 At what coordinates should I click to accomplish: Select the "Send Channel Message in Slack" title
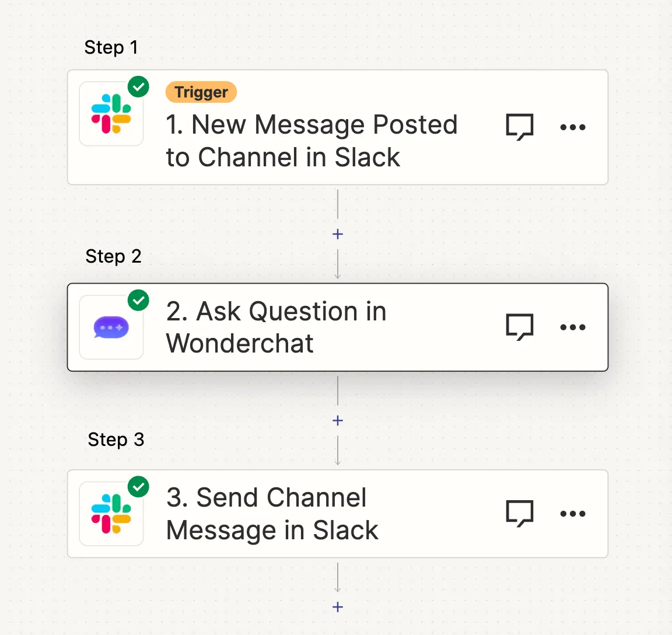pos(272,514)
